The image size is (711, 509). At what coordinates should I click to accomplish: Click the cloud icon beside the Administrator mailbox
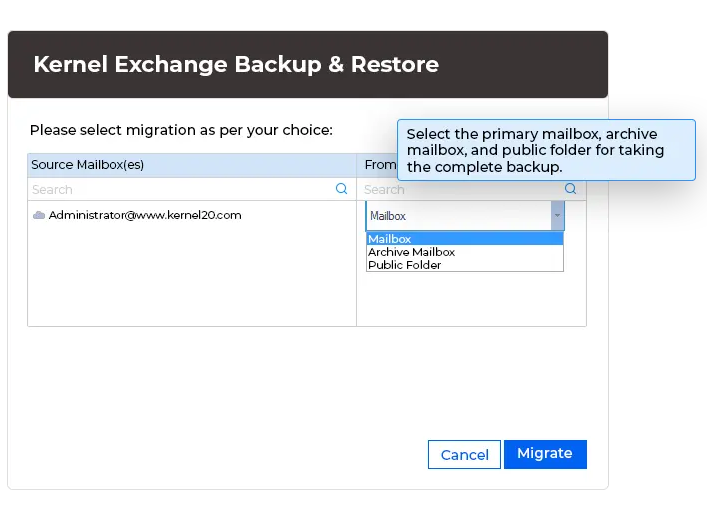[x=39, y=215]
